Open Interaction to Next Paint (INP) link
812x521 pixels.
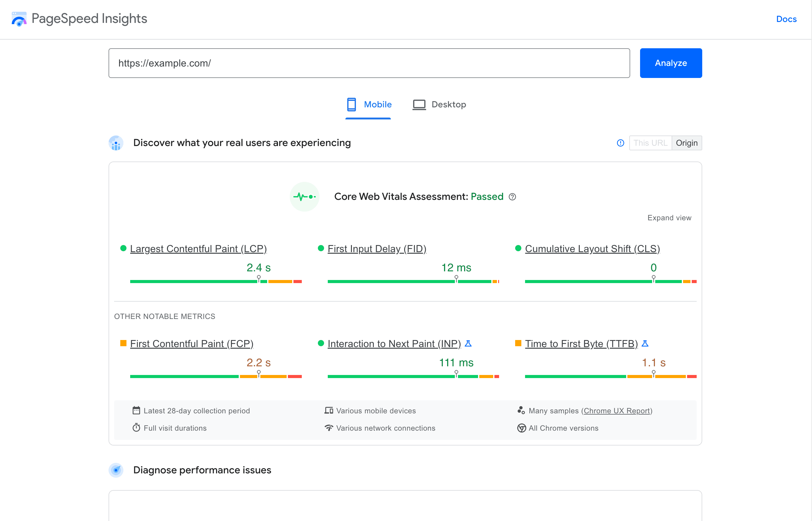pos(394,344)
